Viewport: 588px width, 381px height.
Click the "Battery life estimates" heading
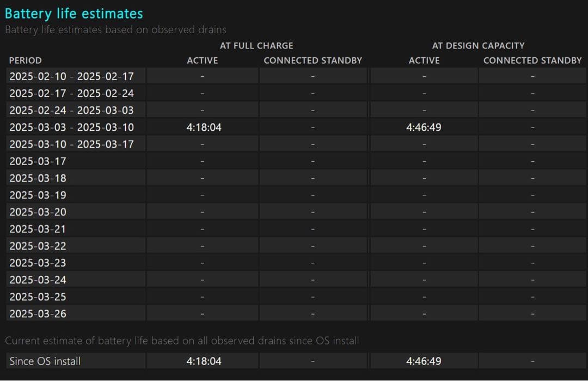pos(74,14)
